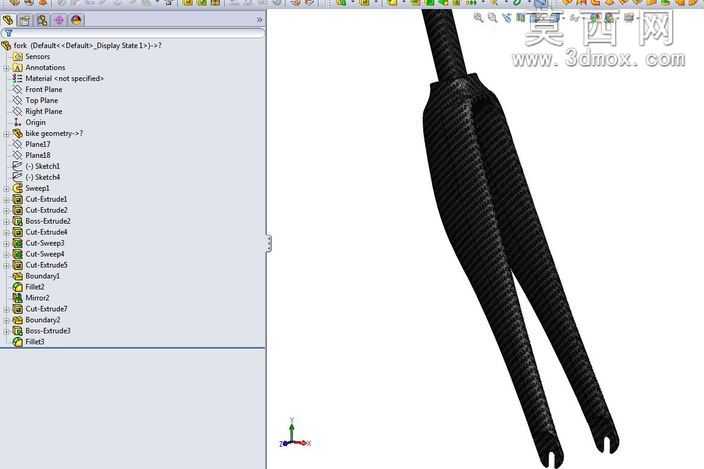Expand the Sweep1 feature
704x469 pixels.
pyautogui.click(x=6, y=188)
